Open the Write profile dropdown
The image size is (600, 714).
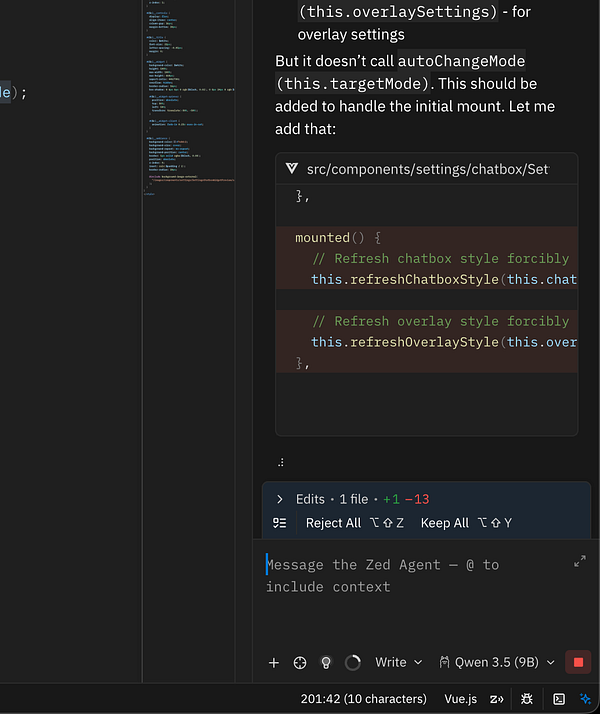click(x=398, y=662)
